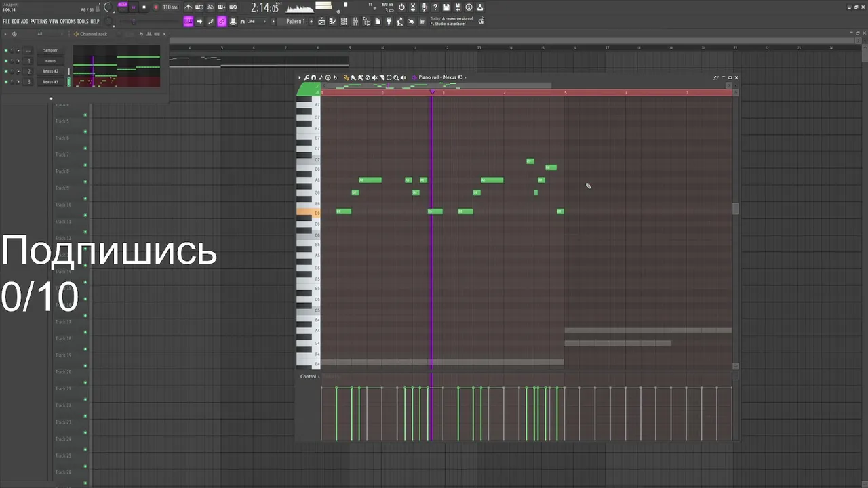Image resolution: width=868 pixels, height=488 pixels.
Task: Click the microphone recording icon
Action: (424, 7)
